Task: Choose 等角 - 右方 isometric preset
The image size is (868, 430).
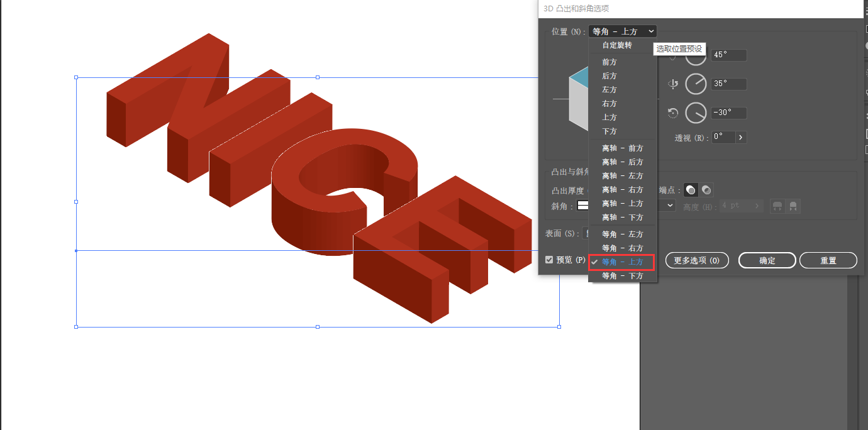Action: tap(623, 248)
